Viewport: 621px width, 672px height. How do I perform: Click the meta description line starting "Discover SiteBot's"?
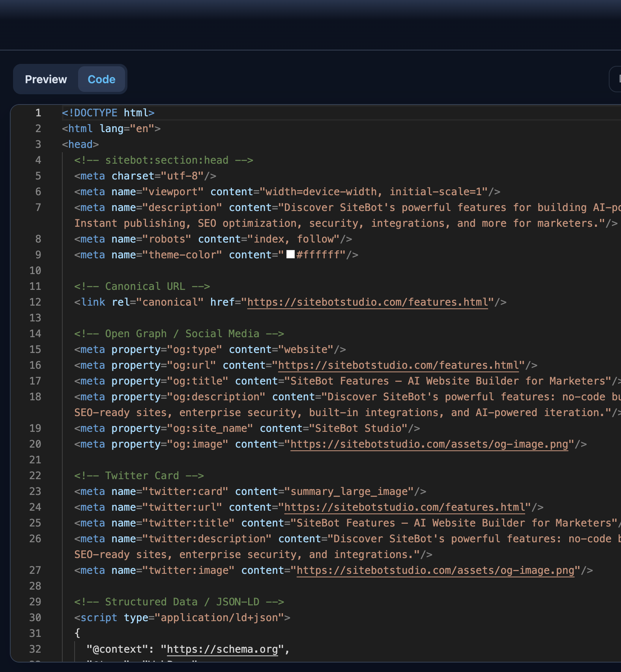click(348, 215)
